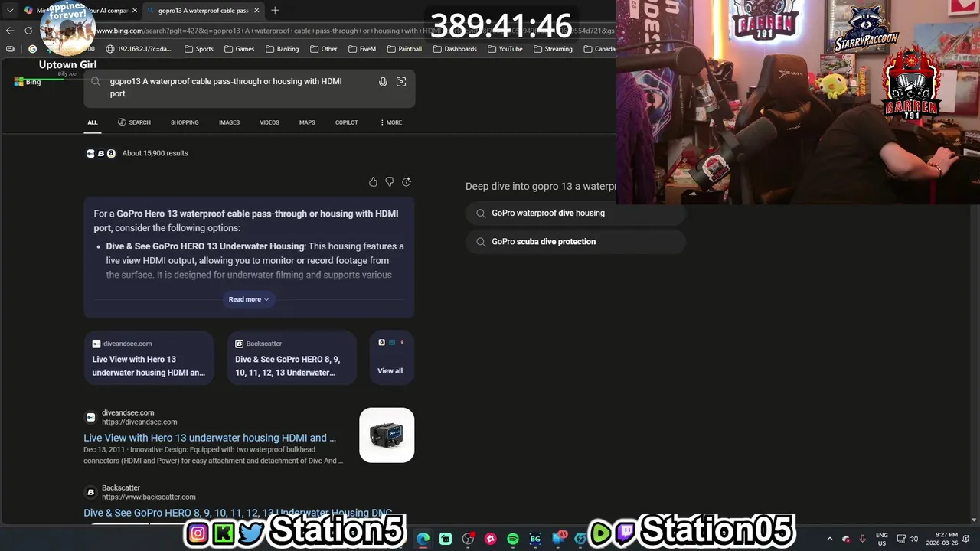The width and height of the screenshot is (980, 551).
Task: Give thumbs up to the AI answer
Action: (x=373, y=182)
